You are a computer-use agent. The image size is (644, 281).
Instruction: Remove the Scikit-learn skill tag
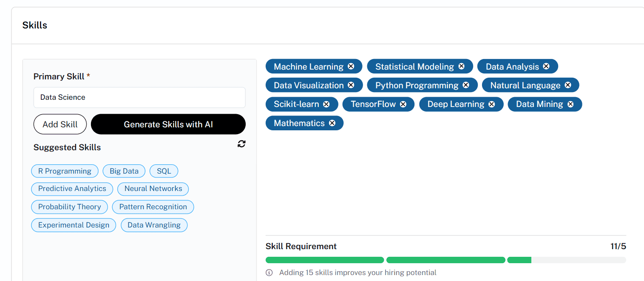(x=326, y=104)
